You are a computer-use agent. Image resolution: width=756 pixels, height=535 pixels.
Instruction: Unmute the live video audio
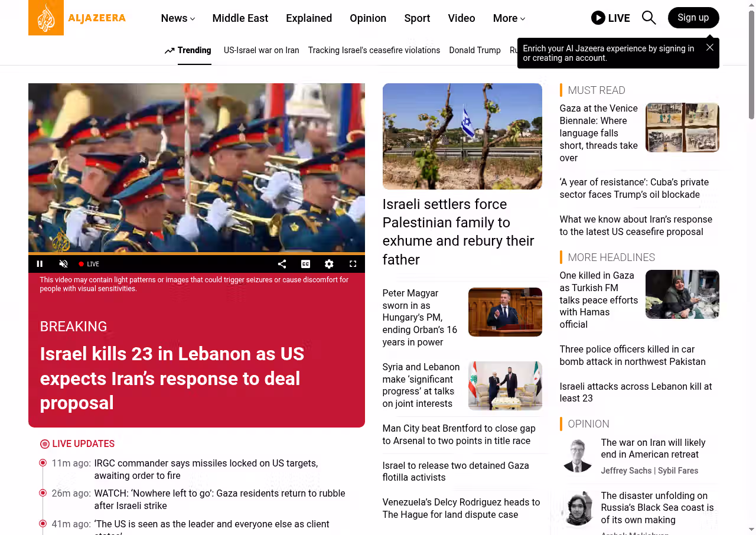tap(63, 264)
